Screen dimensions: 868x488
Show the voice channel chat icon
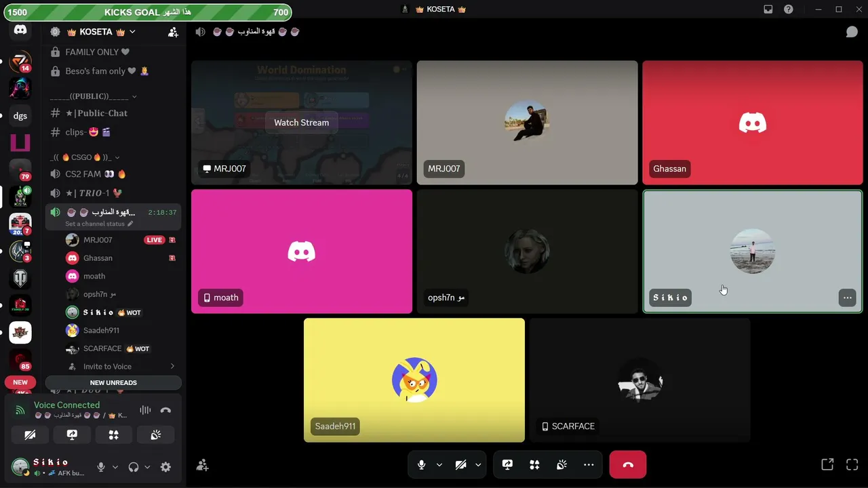click(x=852, y=32)
